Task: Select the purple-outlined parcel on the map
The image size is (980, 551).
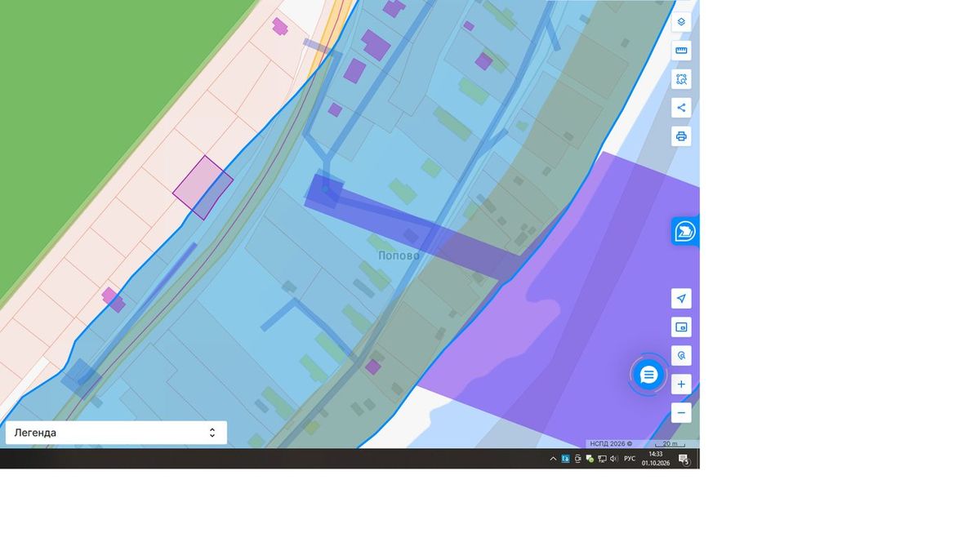Action: click(203, 188)
